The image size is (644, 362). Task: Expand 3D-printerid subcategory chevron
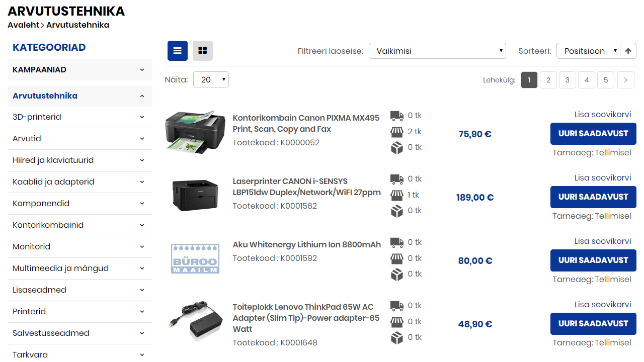pos(142,117)
